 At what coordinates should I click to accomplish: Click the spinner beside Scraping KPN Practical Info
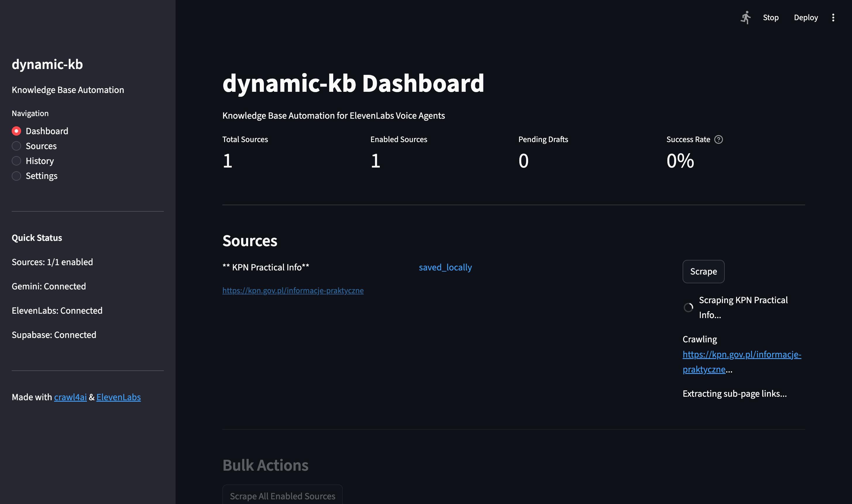pyautogui.click(x=689, y=308)
